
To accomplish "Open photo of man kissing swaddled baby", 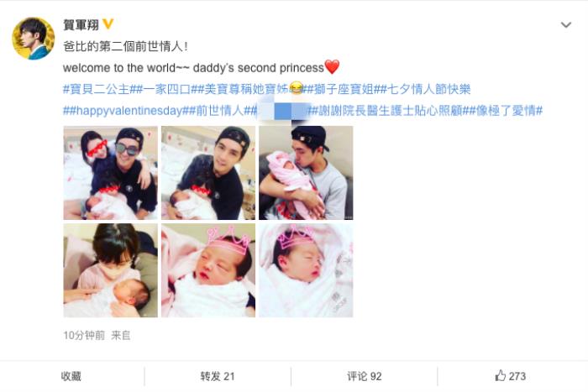I will tap(306, 173).
